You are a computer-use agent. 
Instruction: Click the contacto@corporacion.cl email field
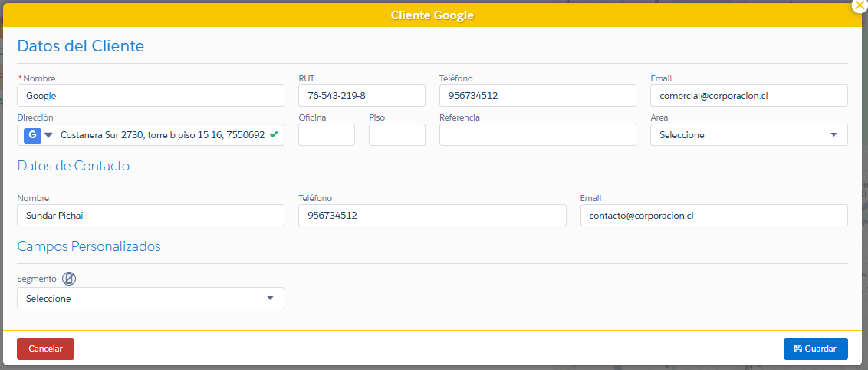pyautogui.click(x=714, y=216)
